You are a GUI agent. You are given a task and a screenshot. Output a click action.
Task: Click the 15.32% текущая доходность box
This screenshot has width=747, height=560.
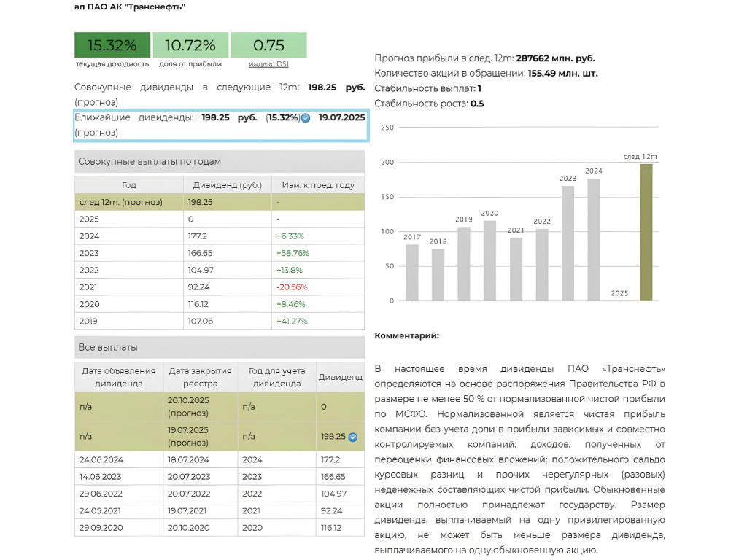coord(112,45)
